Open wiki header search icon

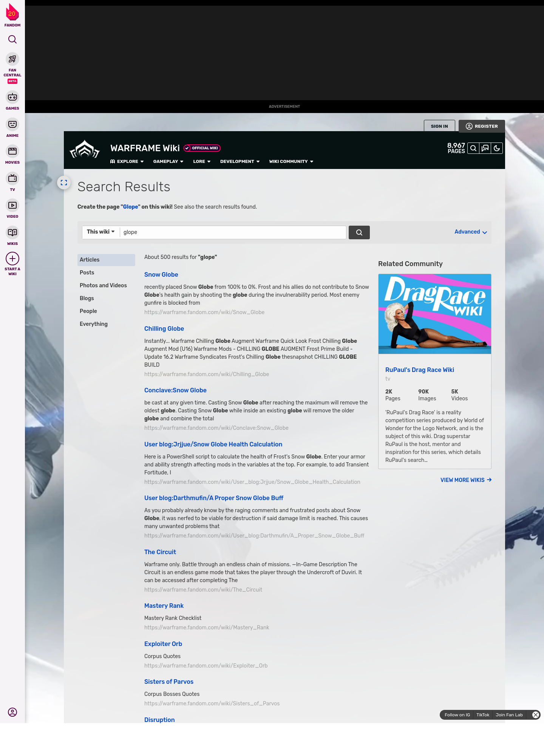[473, 148]
